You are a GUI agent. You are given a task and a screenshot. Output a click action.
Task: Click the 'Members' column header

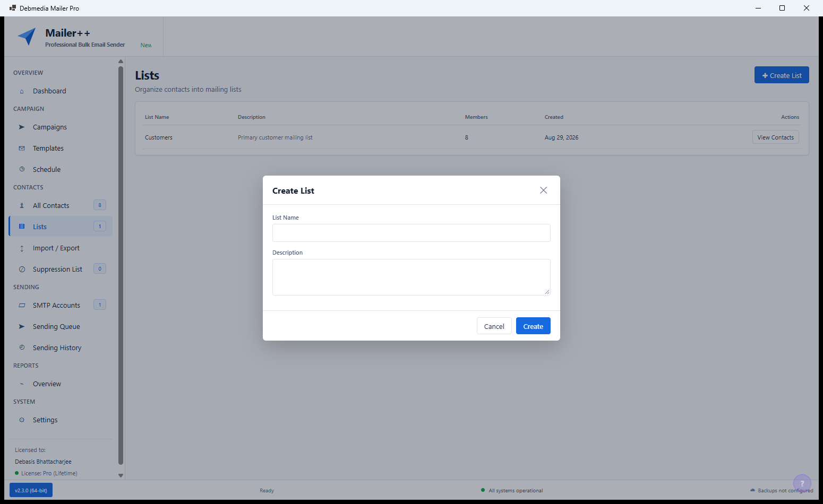[476, 117]
